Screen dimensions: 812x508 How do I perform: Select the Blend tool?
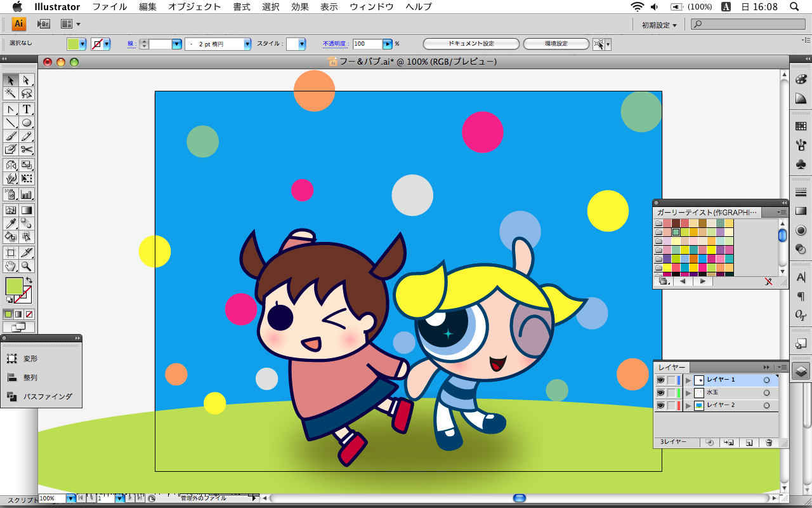pyautogui.click(x=27, y=224)
